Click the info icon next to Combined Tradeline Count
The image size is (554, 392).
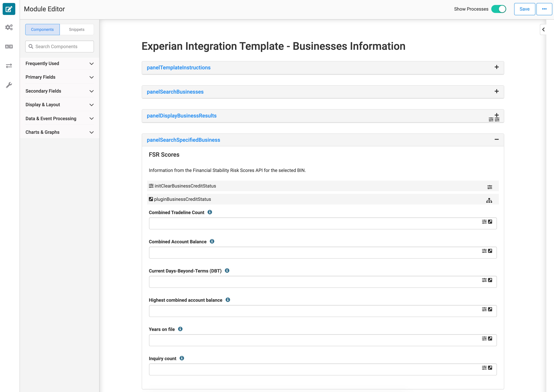click(x=210, y=212)
